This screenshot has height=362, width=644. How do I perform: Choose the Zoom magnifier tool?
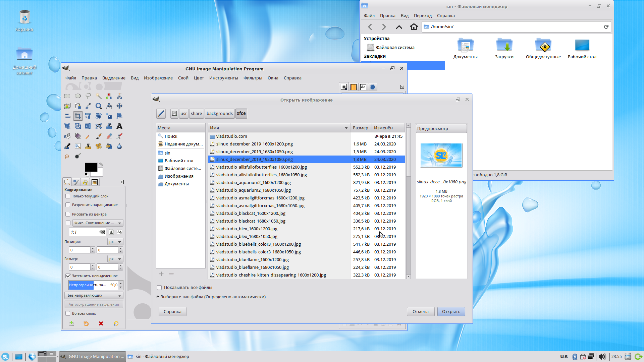[x=99, y=106]
